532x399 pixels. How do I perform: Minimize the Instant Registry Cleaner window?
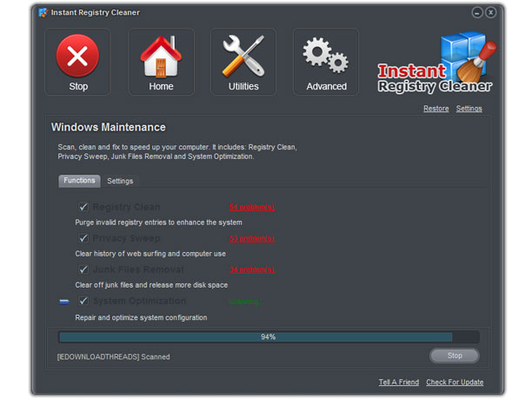pos(477,12)
